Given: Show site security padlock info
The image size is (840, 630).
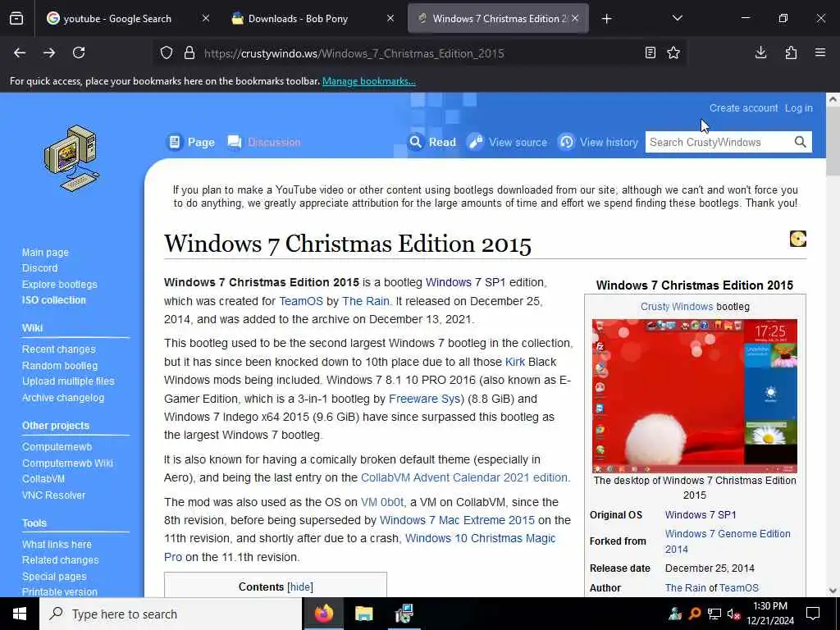Looking at the screenshot, I should [x=189, y=53].
